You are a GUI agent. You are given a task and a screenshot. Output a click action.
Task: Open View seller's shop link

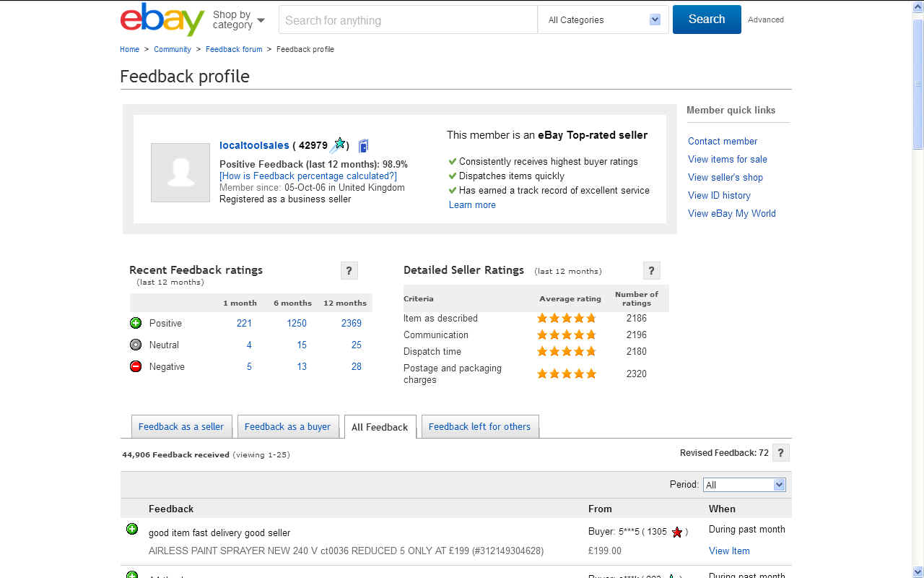tap(725, 177)
